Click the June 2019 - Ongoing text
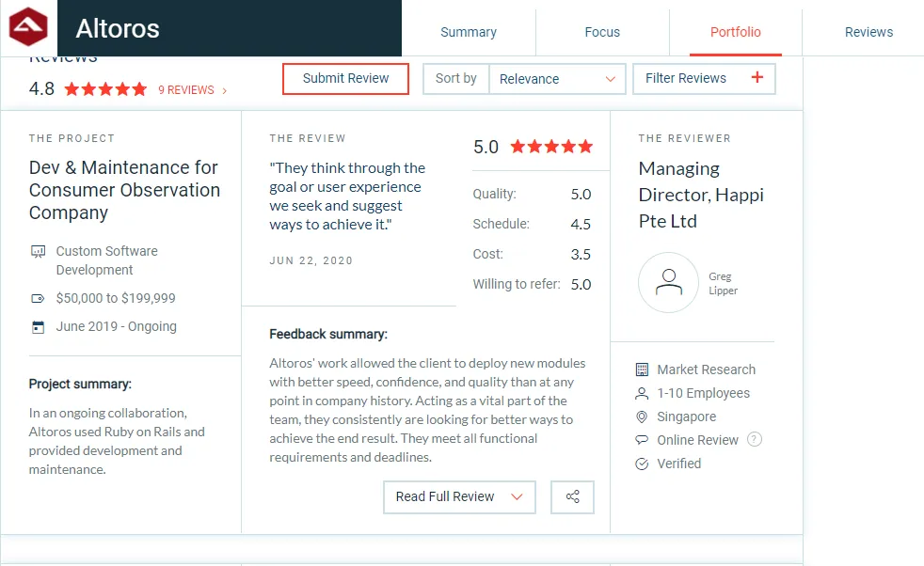 [116, 327]
